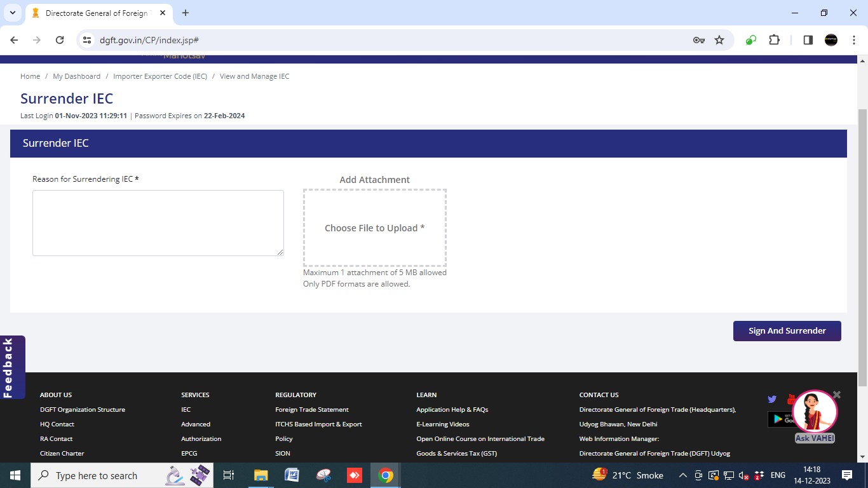Screen dimensions: 868x488
Task: Open saved passwords key icon
Action: coord(699,40)
